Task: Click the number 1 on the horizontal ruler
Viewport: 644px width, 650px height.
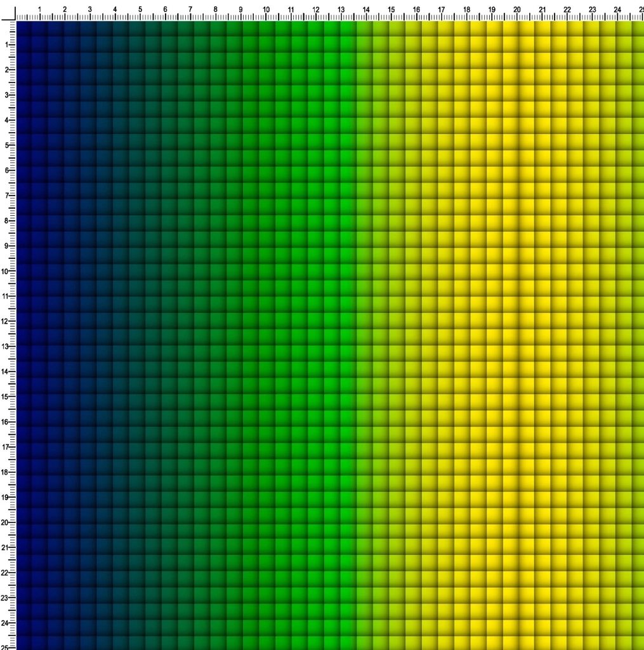Action: pos(40,9)
